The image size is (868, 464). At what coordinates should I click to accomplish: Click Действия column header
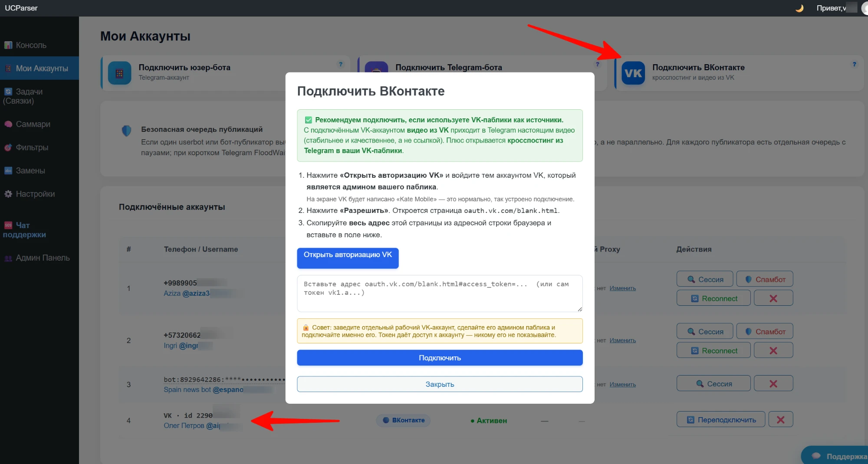pos(694,249)
